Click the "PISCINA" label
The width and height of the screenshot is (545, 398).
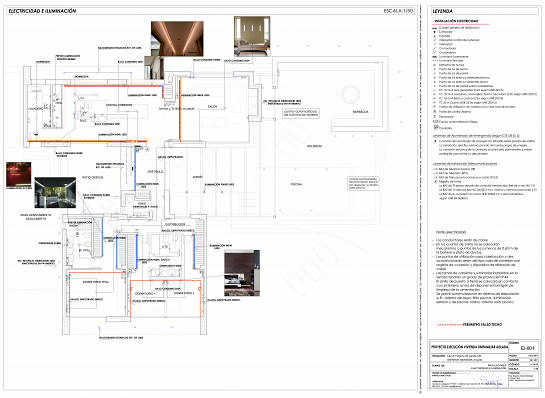(x=296, y=185)
